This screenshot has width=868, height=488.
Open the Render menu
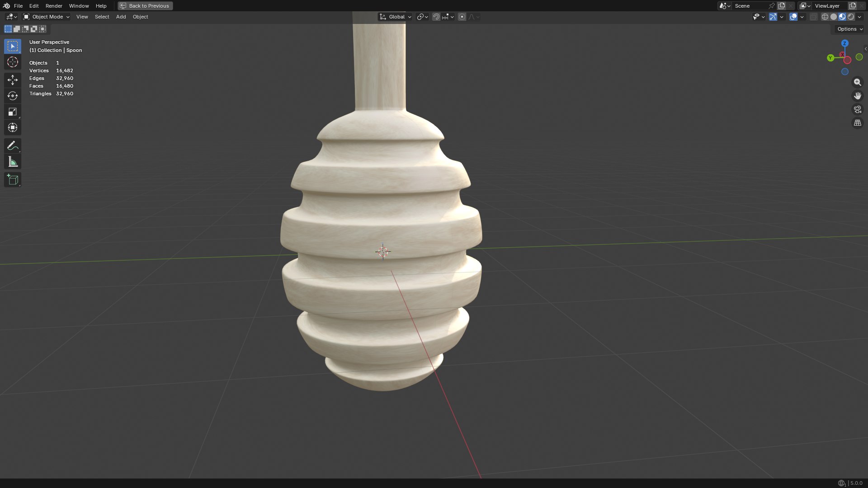tap(54, 6)
